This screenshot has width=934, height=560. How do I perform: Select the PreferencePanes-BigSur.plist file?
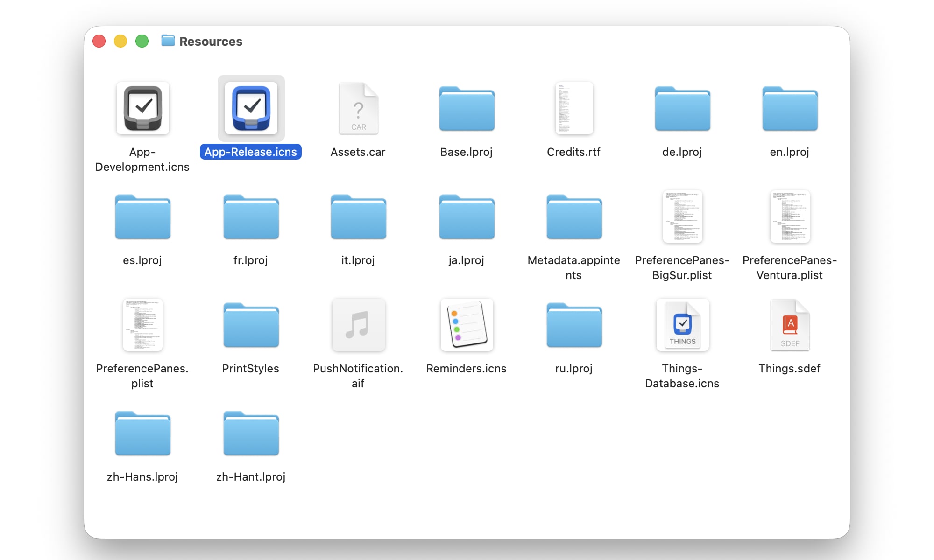682,217
